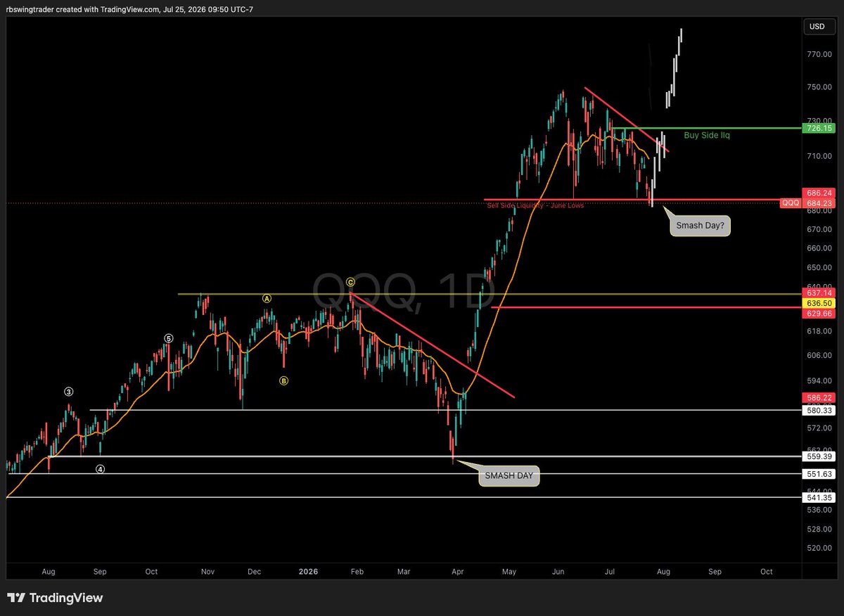Select the 686.24 red price label
The image size is (844, 616).
817,193
